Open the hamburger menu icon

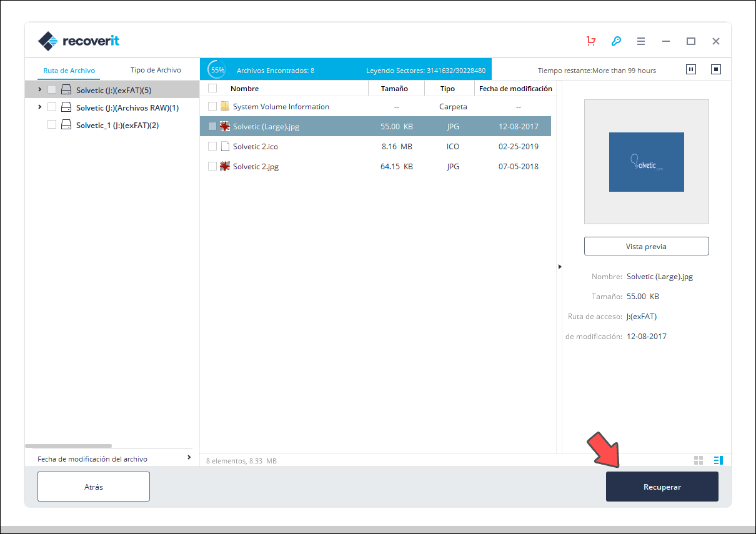641,41
